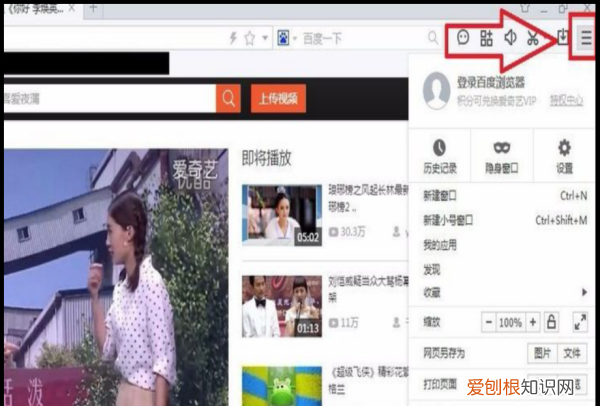Select the scissors screenshot tool
This screenshot has height=406, width=600.
click(533, 38)
